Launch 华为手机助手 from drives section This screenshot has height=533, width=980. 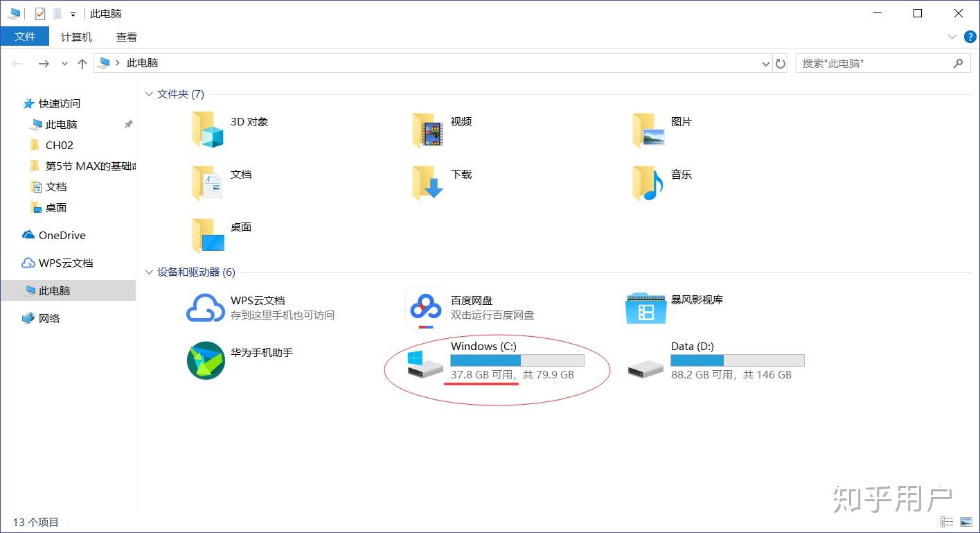click(205, 360)
